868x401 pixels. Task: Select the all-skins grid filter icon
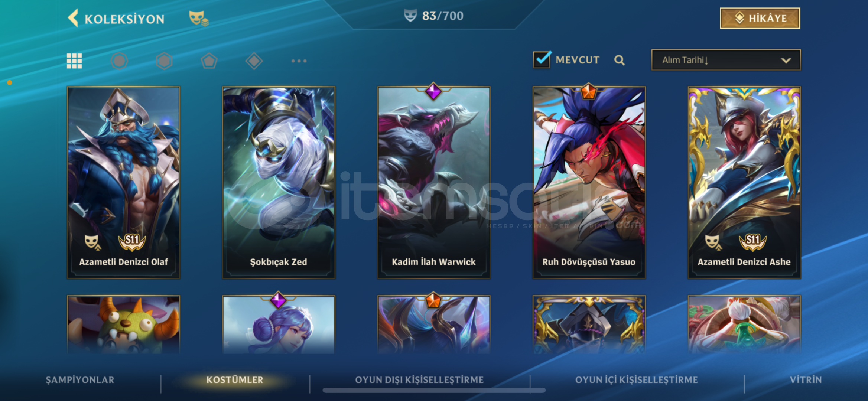74,61
